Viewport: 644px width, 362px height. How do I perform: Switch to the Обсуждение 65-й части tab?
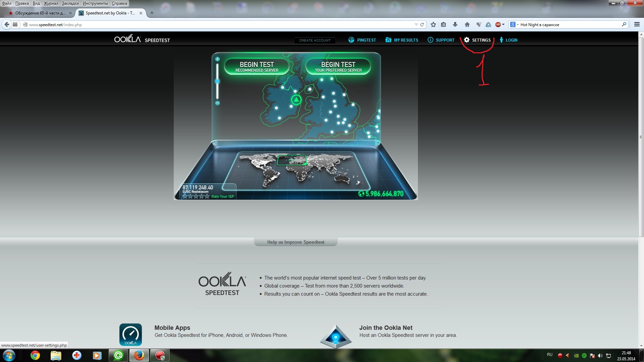click(40, 13)
